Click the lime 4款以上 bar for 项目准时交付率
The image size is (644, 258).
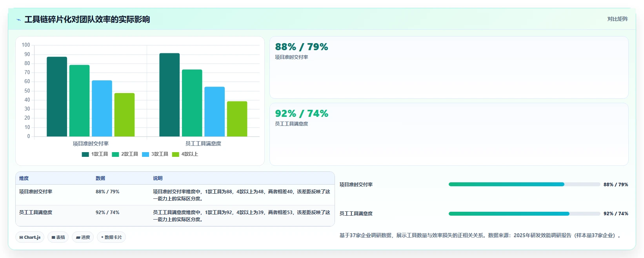tap(124, 115)
